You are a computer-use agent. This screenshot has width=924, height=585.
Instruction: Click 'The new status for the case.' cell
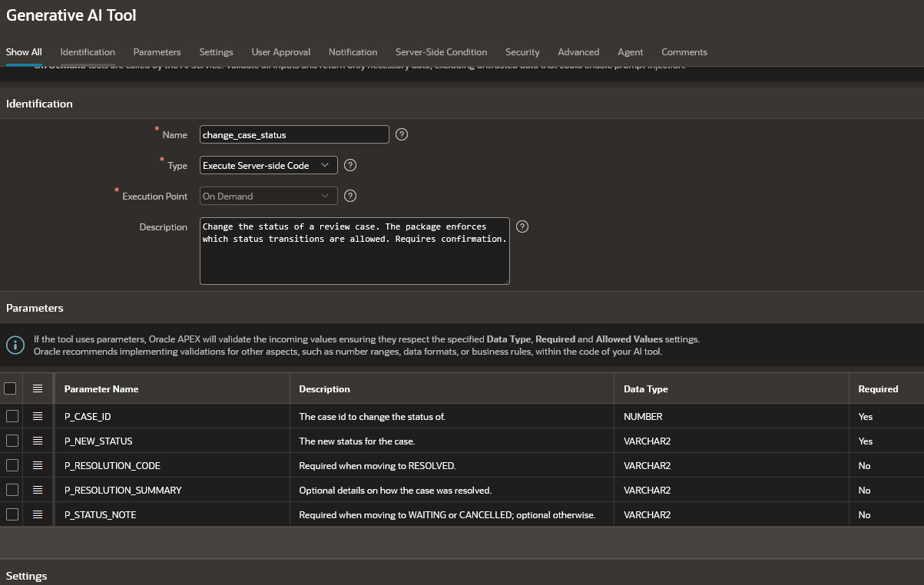click(452, 441)
